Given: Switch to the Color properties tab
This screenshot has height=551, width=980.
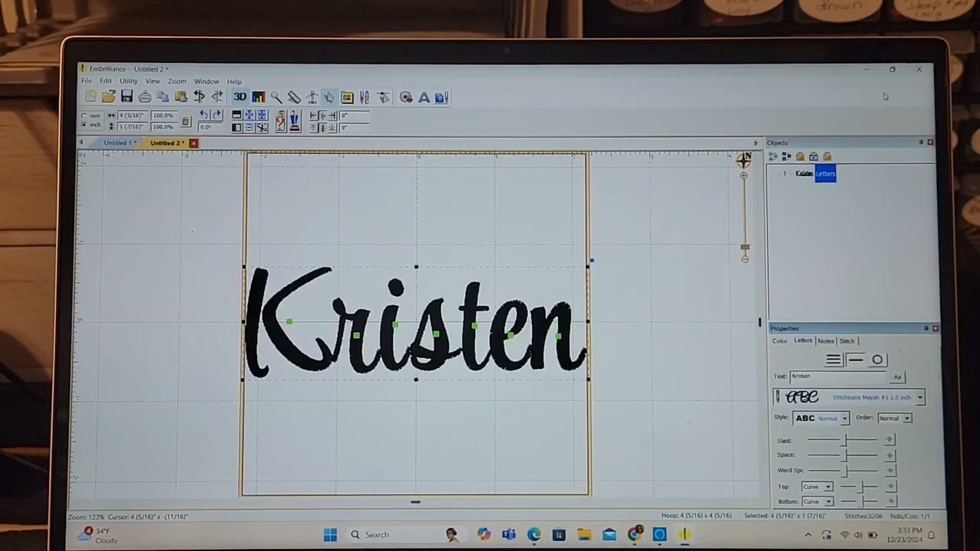Looking at the screenshot, I should pos(779,341).
